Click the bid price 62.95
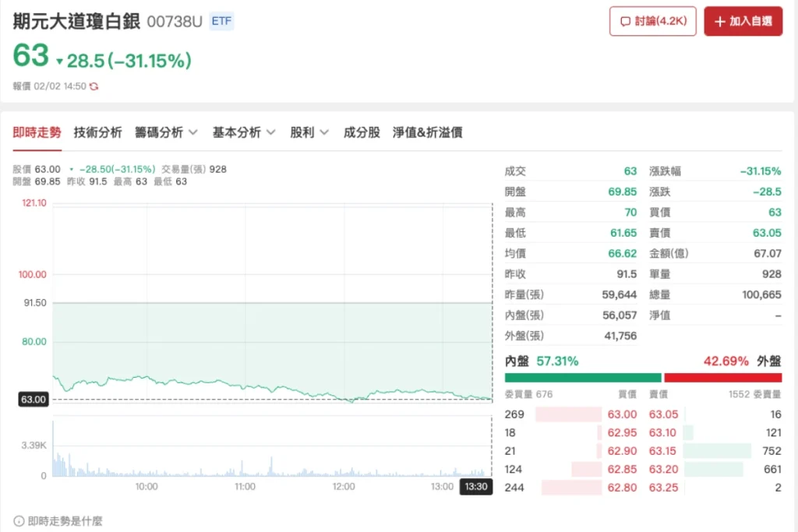 [x=622, y=433]
